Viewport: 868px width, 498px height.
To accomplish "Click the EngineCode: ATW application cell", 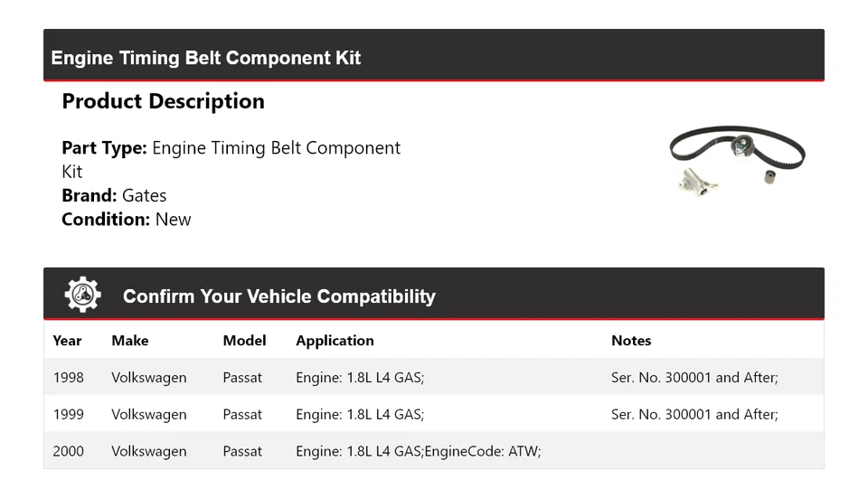I will tap(418, 451).
